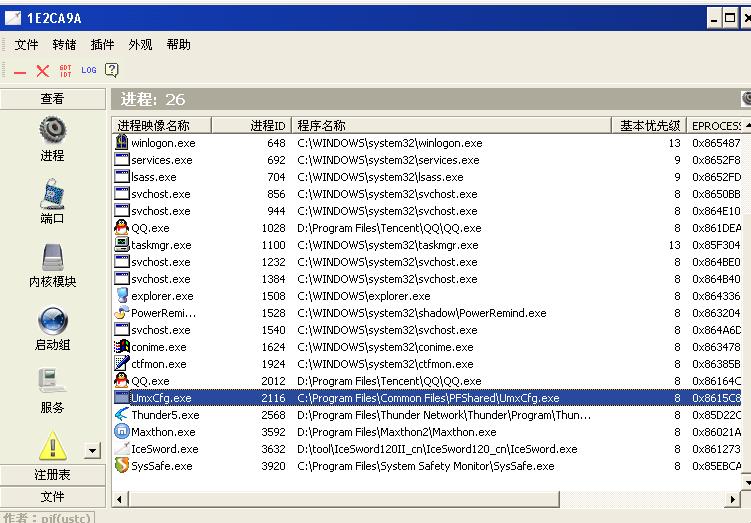Open the 帮助 menu
Viewport: 751px width, 523px height.
click(178, 45)
